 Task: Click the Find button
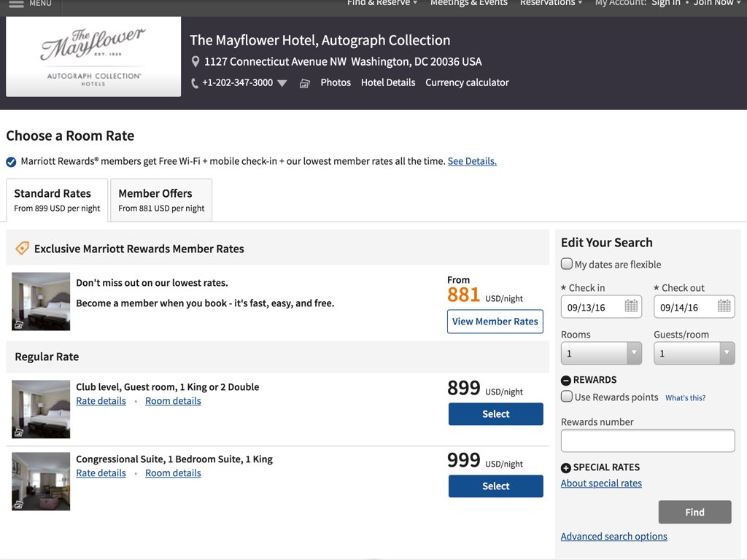tap(694, 512)
